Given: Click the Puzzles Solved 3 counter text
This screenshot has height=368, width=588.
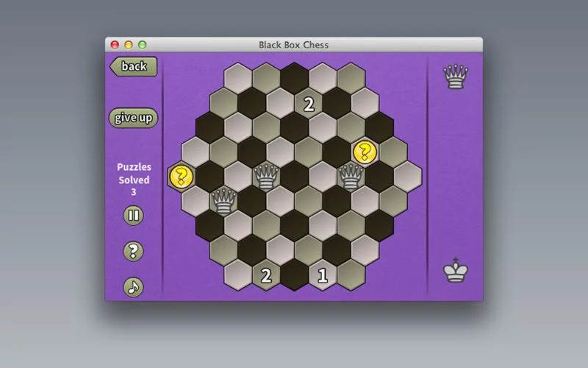Looking at the screenshot, I should (134, 180).
